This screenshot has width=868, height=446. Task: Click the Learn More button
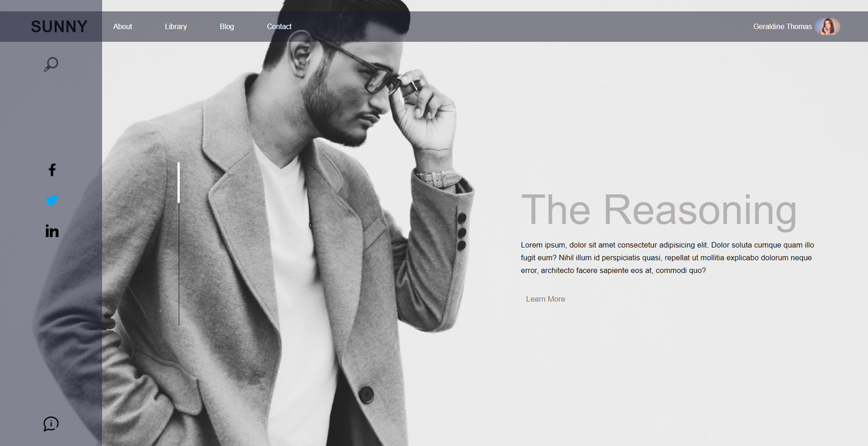pos(545,299)
